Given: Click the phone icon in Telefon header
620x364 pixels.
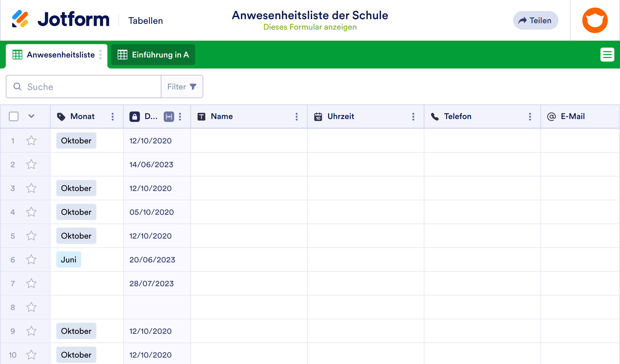Looking at the screenshot, I should click(x=435, y=117).
